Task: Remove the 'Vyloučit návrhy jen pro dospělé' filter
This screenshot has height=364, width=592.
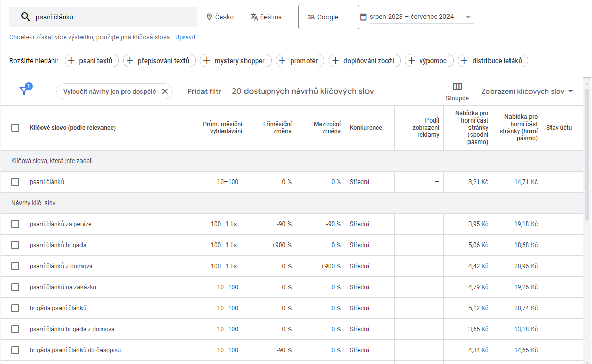Action: (165, 91)
